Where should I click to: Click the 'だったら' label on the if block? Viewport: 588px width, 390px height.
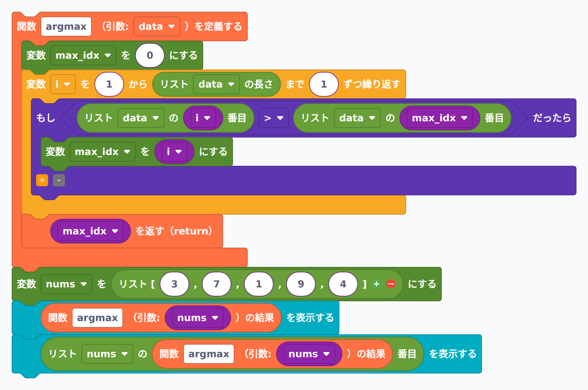pos(552,118)
